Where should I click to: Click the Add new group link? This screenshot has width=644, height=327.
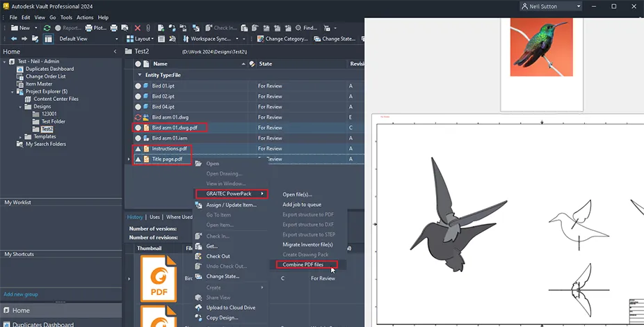[21, 294]
